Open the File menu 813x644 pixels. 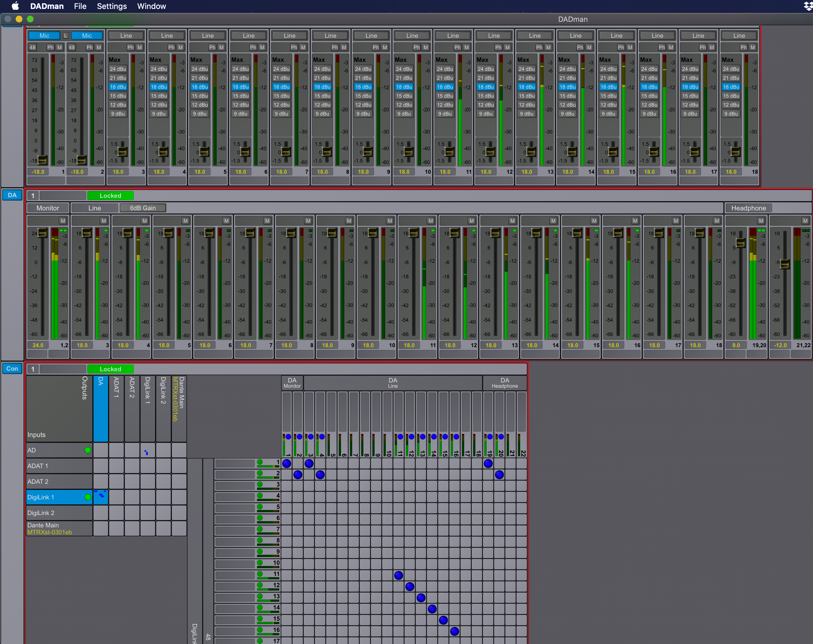80,6
